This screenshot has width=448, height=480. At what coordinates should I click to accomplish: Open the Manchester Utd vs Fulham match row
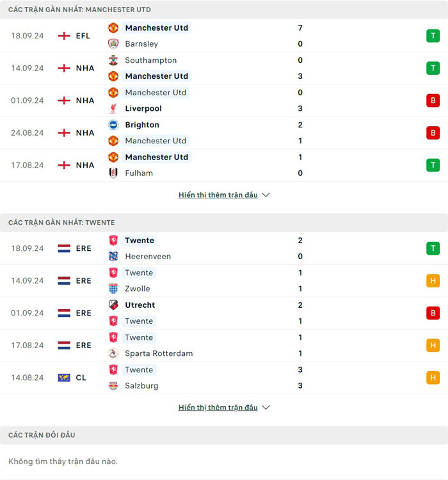(x=205, y=165)
